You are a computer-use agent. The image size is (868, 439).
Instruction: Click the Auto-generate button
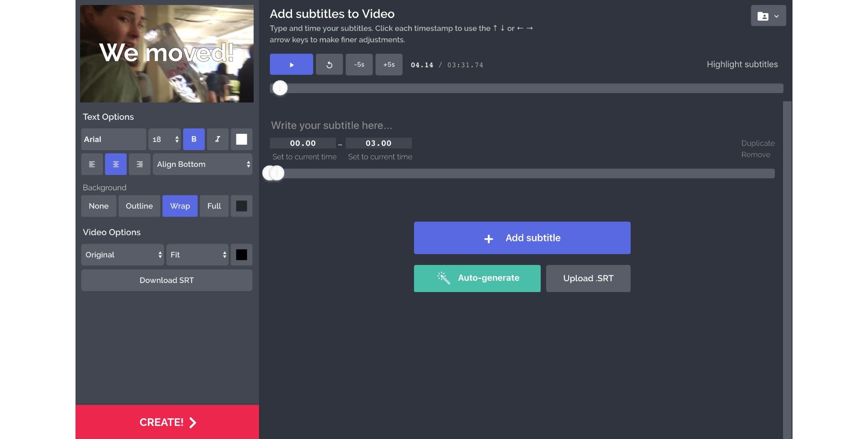pyautogui.click(x=477, y=279)
